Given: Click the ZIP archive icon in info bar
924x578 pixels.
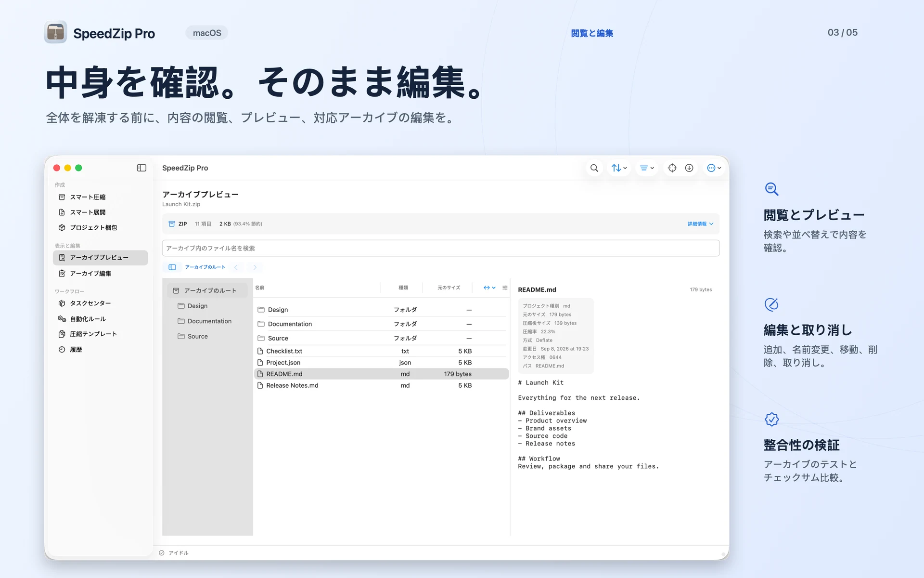Looking at the screenshot, I should coord(171,224).
